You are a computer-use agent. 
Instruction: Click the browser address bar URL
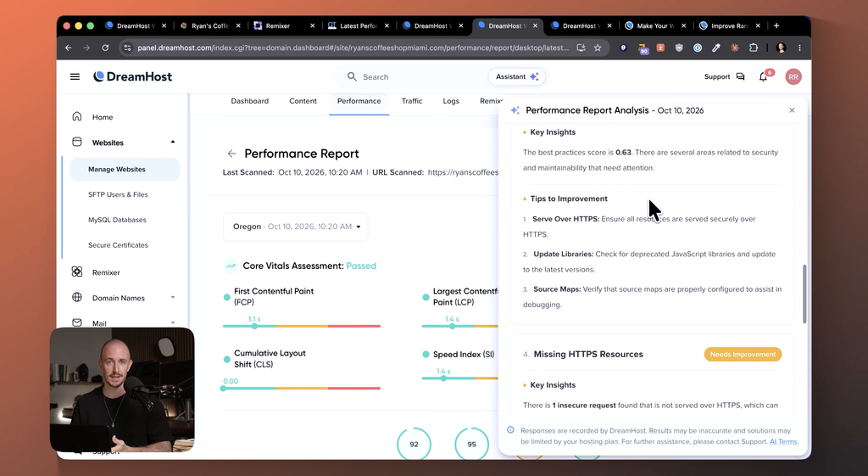[x=353, y=48]
